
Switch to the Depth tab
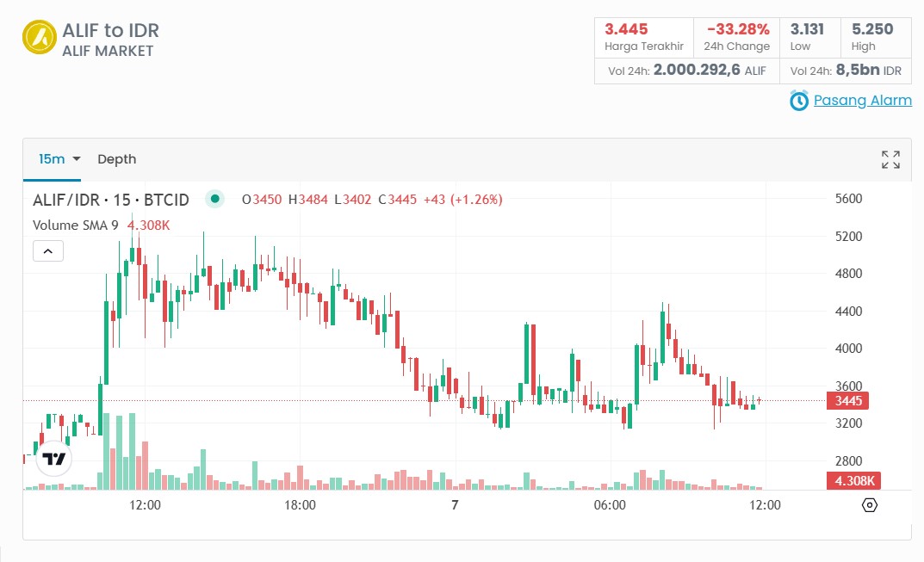coord(116,159)
